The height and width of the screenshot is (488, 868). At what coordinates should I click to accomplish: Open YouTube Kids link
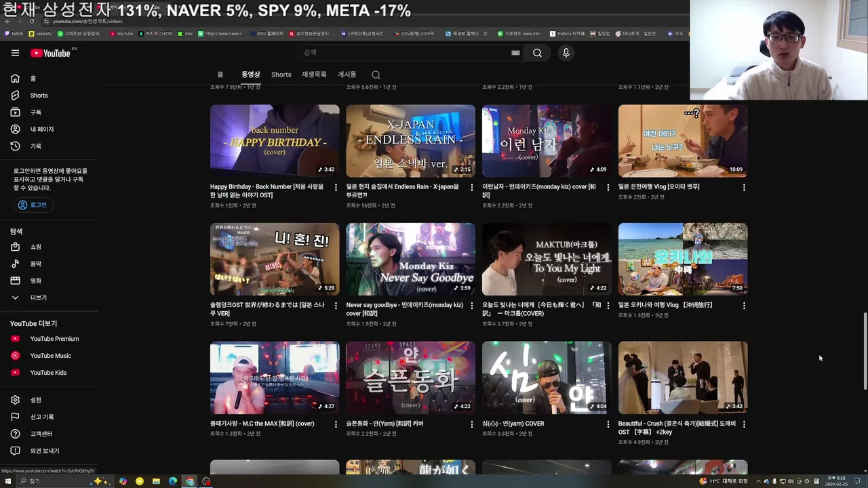[x=50, y=373]
